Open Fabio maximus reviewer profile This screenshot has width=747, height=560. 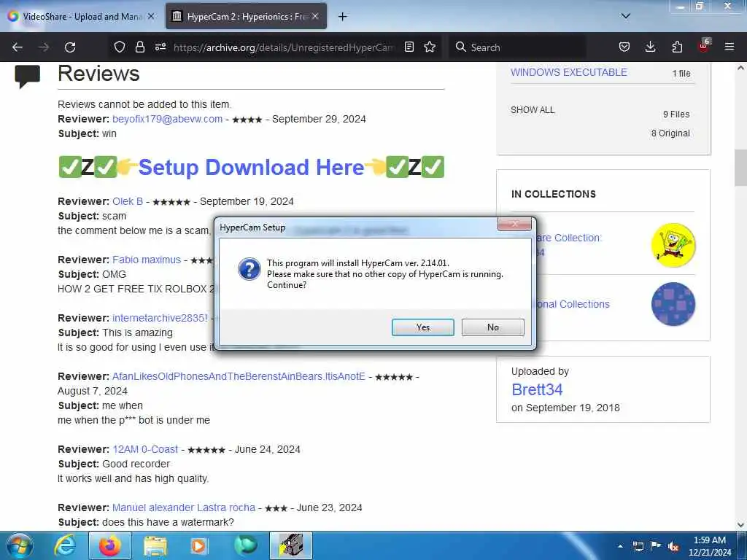[x=147, y=260]
